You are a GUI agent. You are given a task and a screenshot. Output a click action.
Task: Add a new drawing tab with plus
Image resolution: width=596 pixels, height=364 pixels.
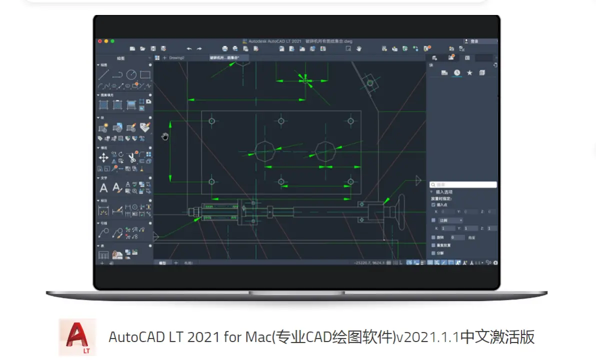tap(164, 58)
